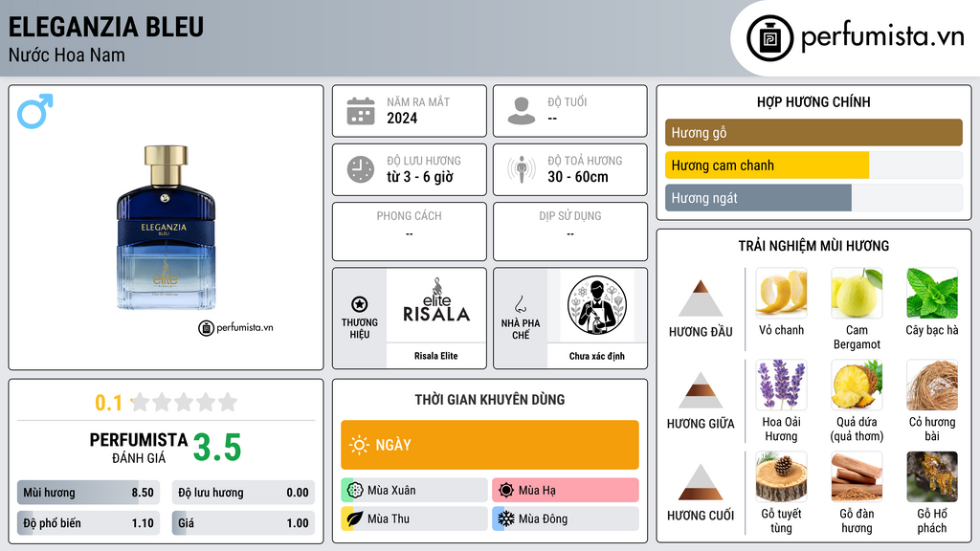Click the Hợp hương chính heading
Viewport: 980px width, 551px height.
[813, 101]
